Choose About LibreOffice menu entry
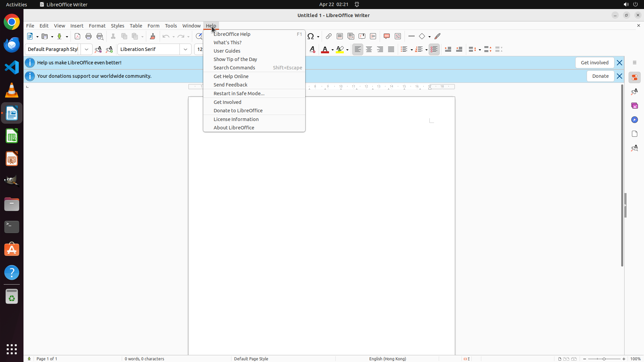The width and height of the screenshot is (644, 362). pos(234,128)
